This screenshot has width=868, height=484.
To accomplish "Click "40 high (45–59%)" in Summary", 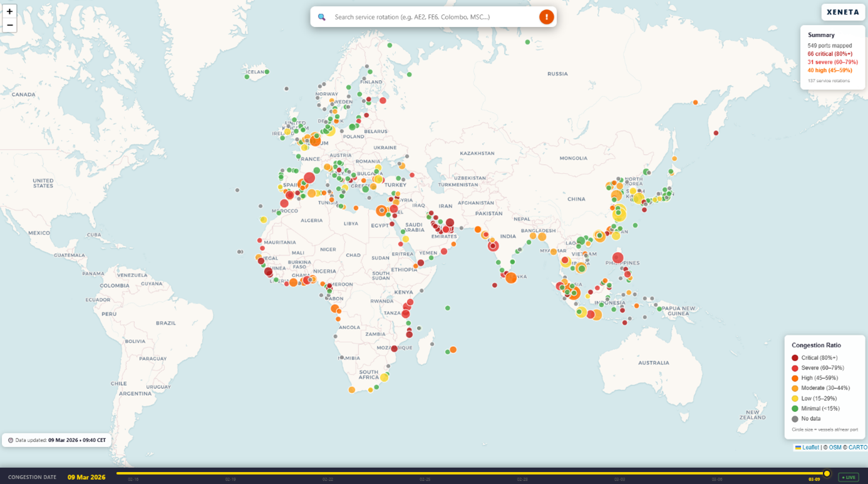I will point(830,70).
